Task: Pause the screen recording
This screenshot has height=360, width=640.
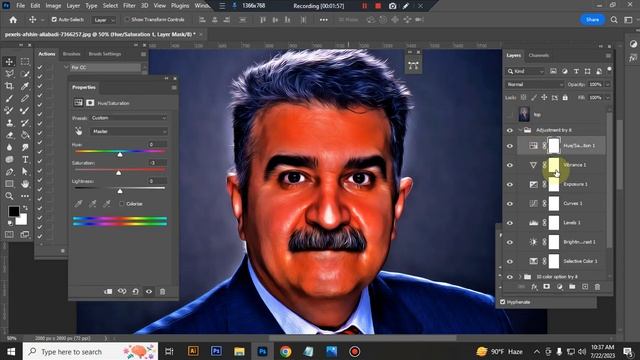Action: [364, 6]
